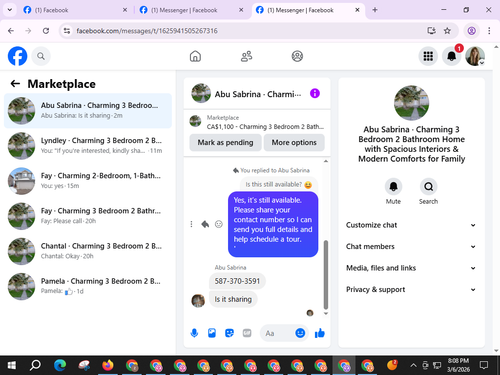Install app icon in address bar

click(x=431, y=31)
